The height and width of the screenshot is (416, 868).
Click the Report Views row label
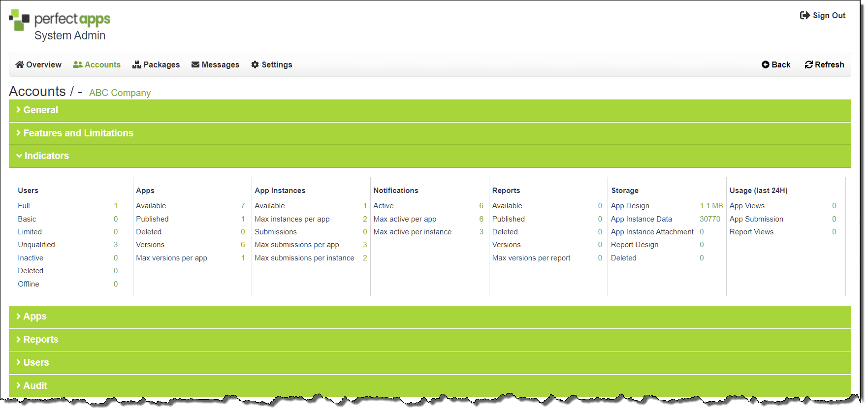[751, 232]
